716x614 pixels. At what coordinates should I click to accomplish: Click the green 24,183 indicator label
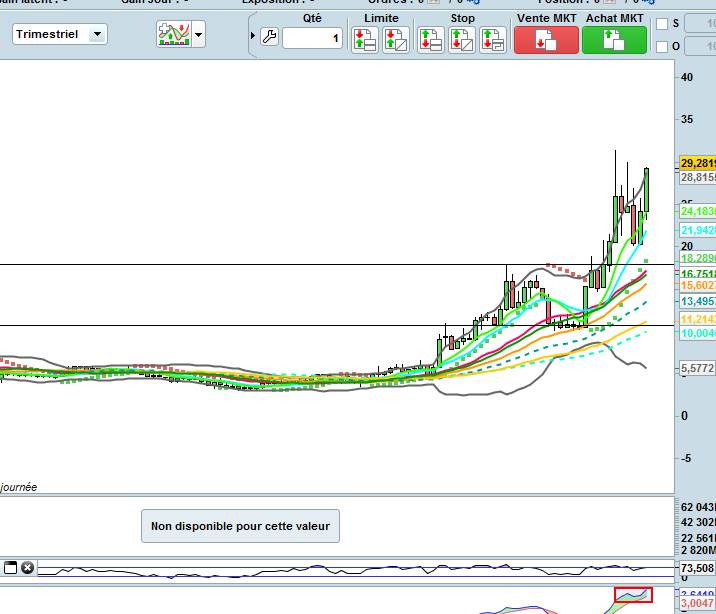tap(698, 211)
